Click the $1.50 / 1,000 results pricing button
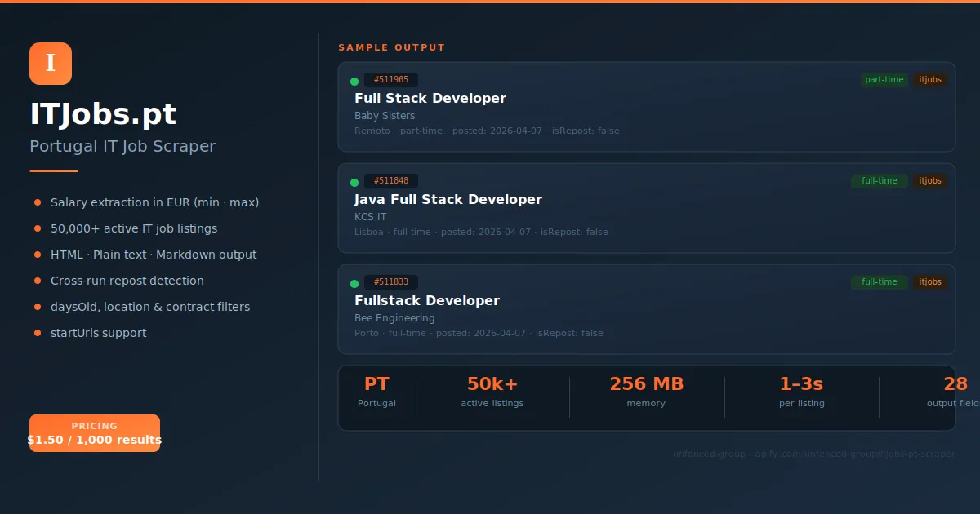The width and height of the screenshot is (980, 514). pyautogui.click(x=95, y=433)
